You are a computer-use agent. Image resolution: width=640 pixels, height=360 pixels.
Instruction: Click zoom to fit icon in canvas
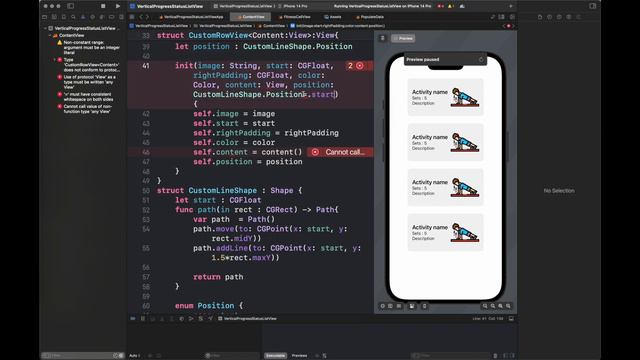click(x=500, y=306)
